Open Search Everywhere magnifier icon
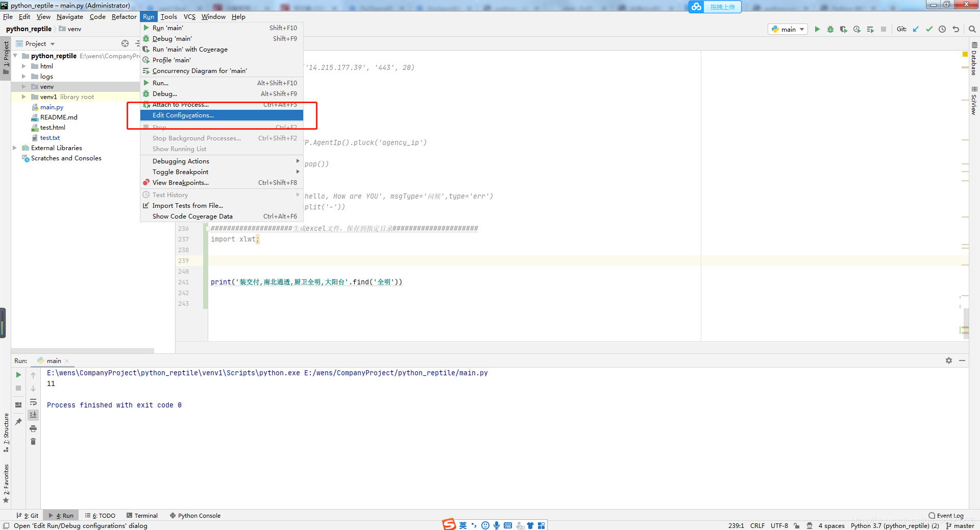Screen dimensions: 980x530 (x=972, y=29)
